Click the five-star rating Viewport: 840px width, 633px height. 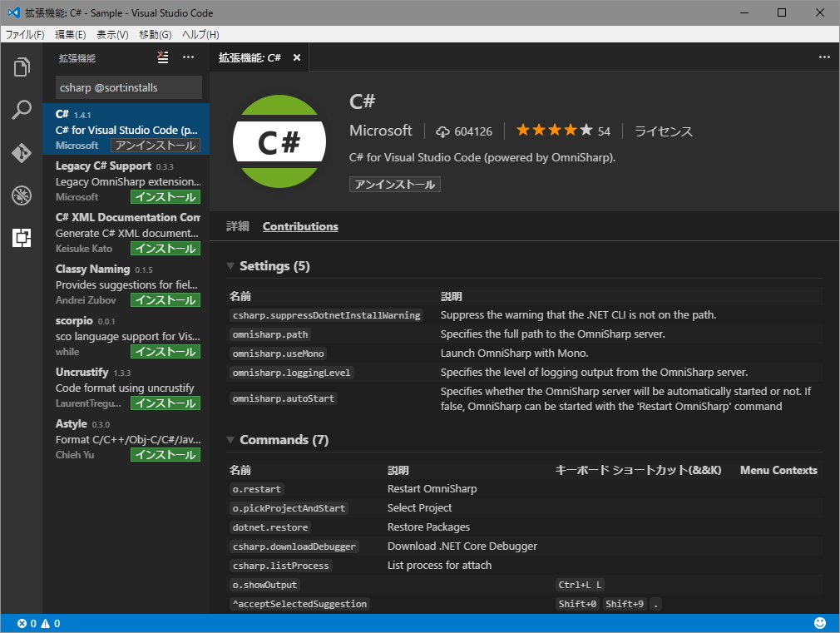pos(555,130)
